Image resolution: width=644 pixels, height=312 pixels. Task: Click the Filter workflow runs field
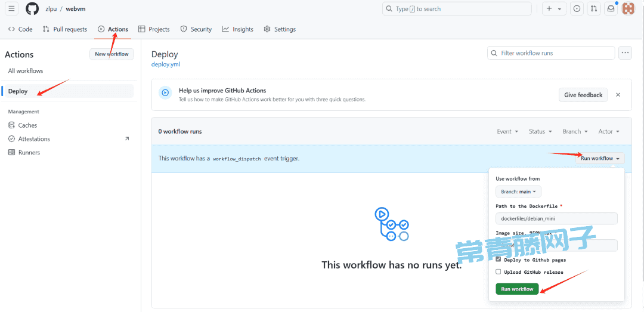pos(551,53)
